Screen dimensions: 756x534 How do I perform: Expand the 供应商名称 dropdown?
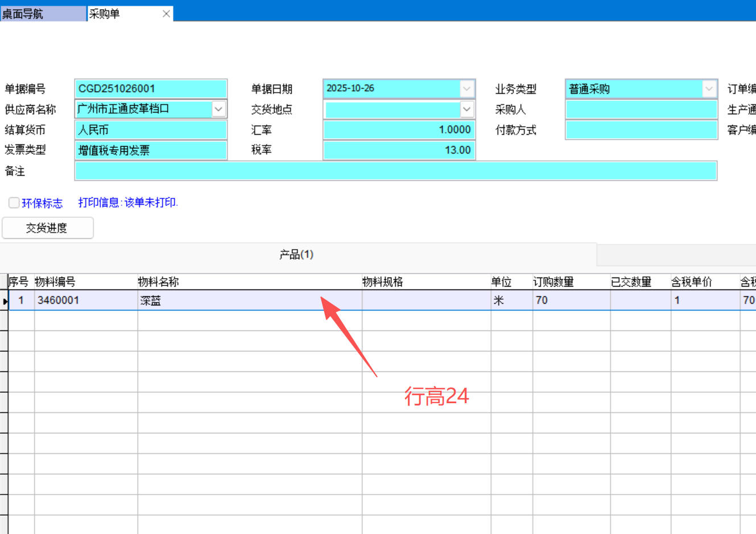(218, 109)
